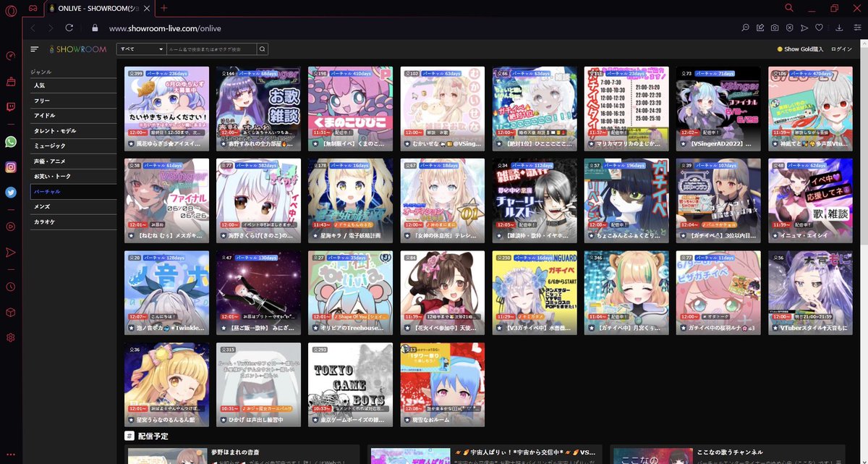
Task: Open browser settings gear in sidebar
Action: tap(10, 337)
